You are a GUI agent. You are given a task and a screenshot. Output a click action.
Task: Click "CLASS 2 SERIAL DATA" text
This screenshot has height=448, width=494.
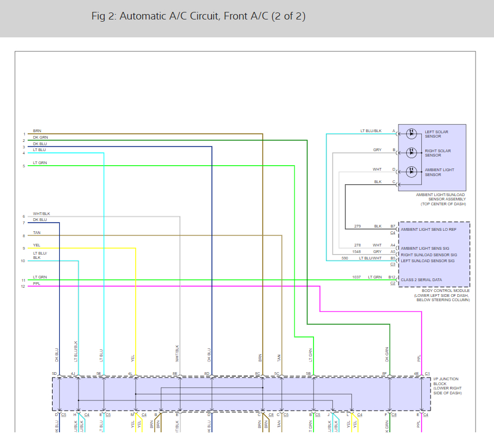pos(421,280)
